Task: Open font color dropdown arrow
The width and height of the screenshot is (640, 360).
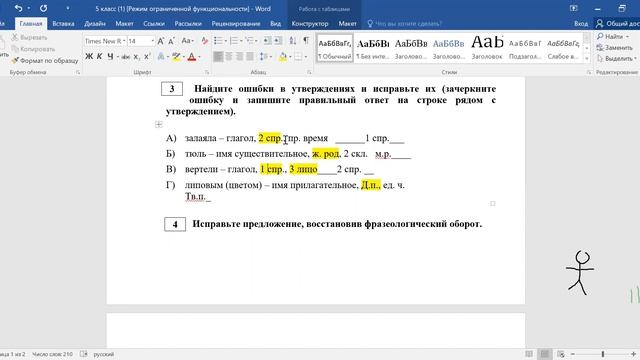Action: (x=199, y=56)
